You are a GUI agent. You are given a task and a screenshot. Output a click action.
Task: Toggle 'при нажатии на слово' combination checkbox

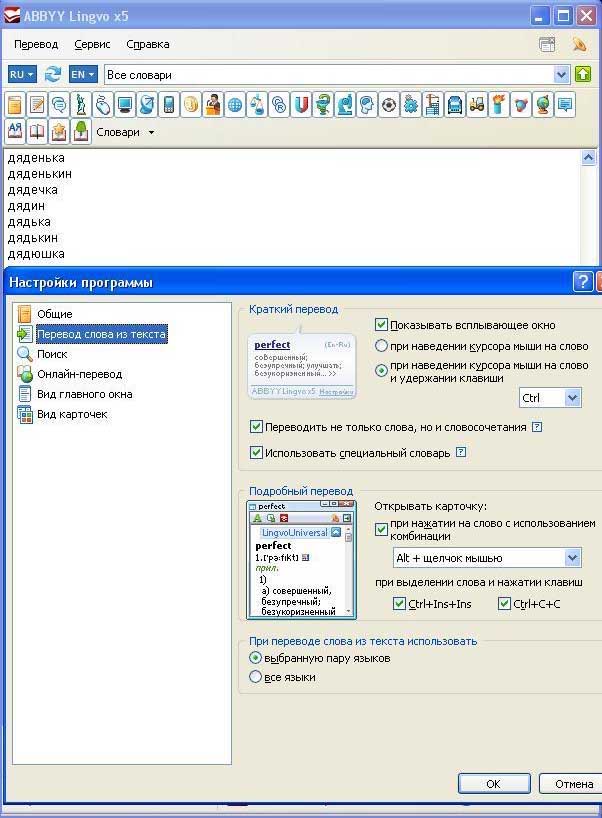click(x=381, y=530)
